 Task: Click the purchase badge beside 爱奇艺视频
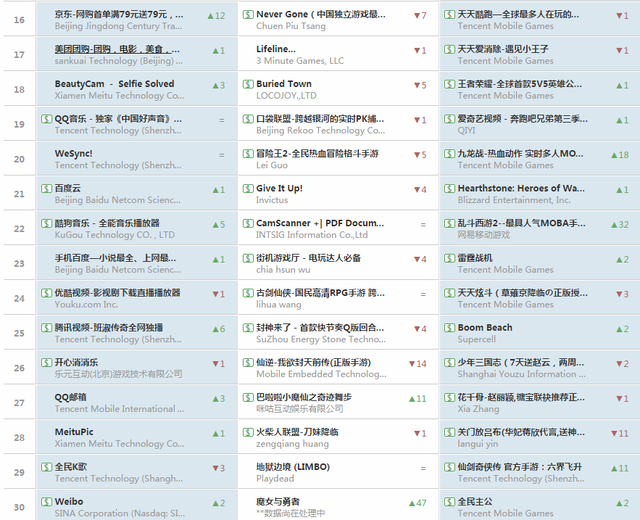point(449,119)
